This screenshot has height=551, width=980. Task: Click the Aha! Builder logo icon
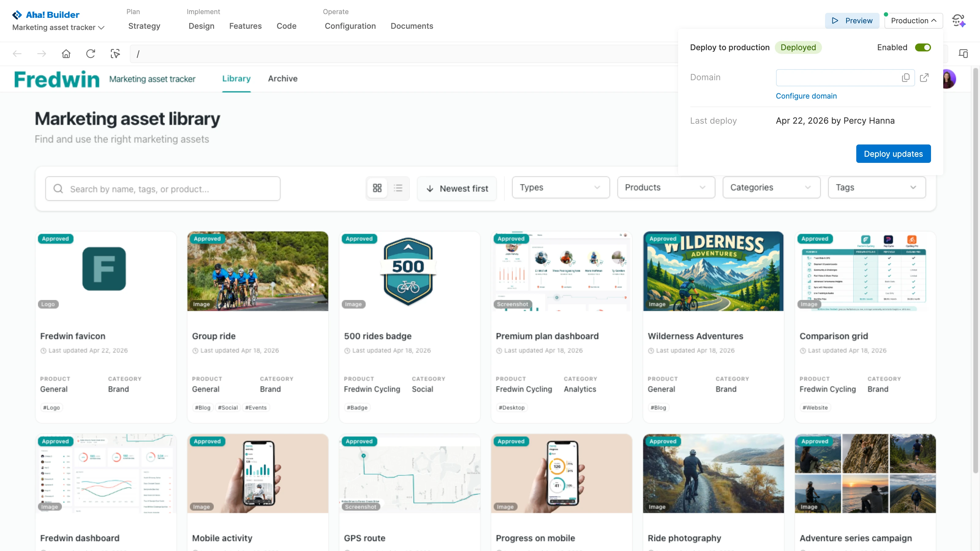pyautogui.click(x=17, y=15)
